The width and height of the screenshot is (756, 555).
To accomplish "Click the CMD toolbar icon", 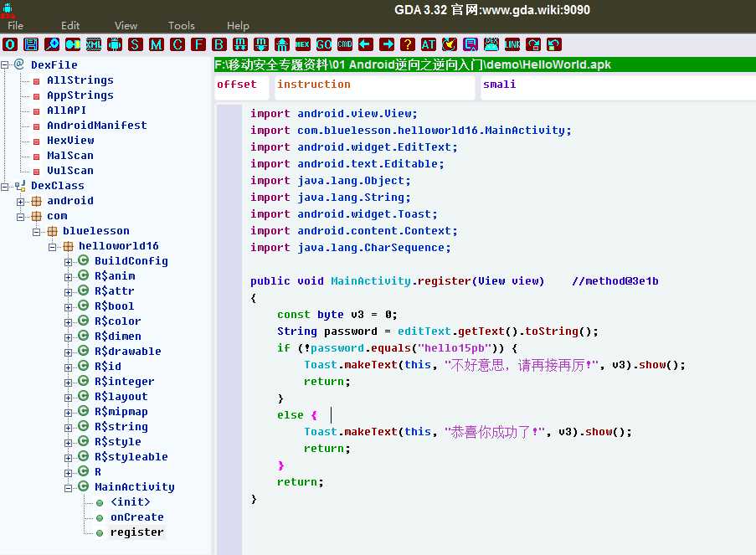I will click(345, 45).
